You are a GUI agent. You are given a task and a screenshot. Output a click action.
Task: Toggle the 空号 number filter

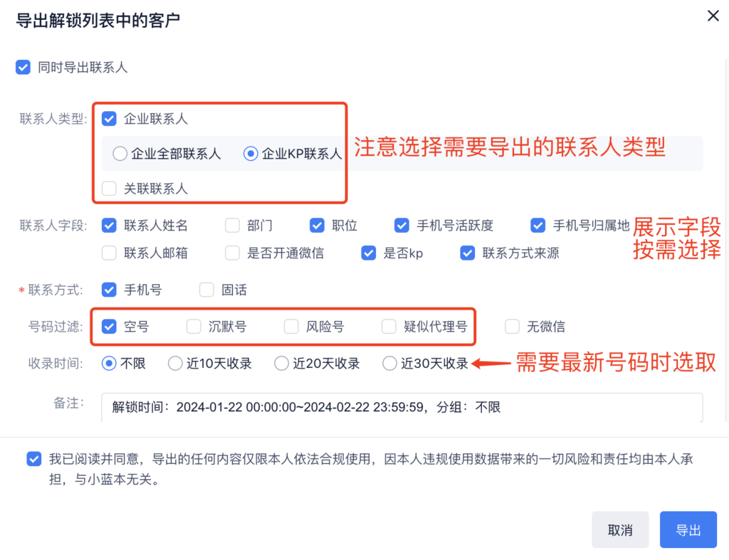tap(109, 327)
